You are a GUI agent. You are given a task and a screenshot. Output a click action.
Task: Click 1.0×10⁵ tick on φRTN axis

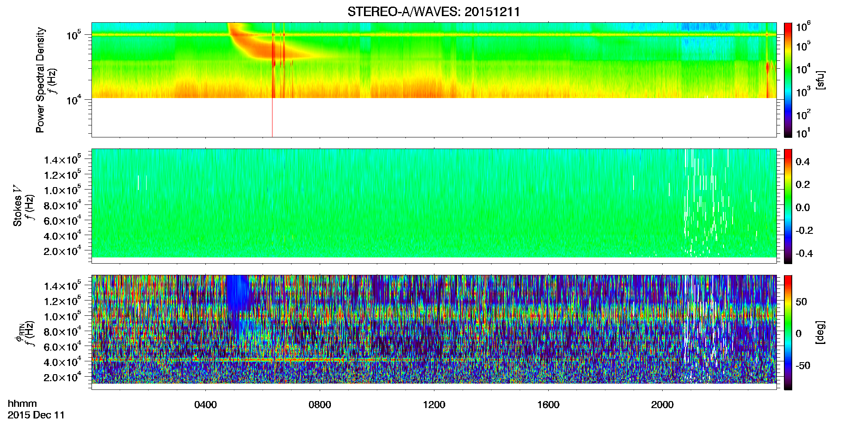click(63, 316)
